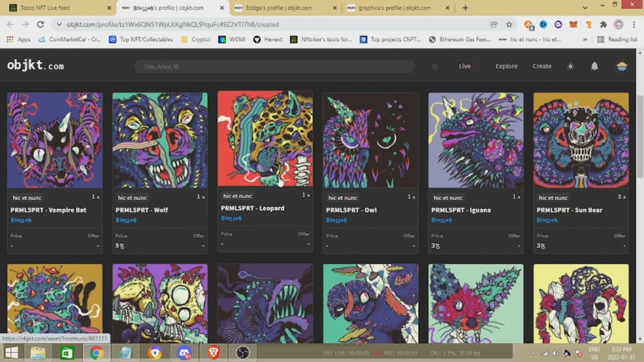
Task: Open the Reading list
Action: pyautogui.click(x=617, y=39)
